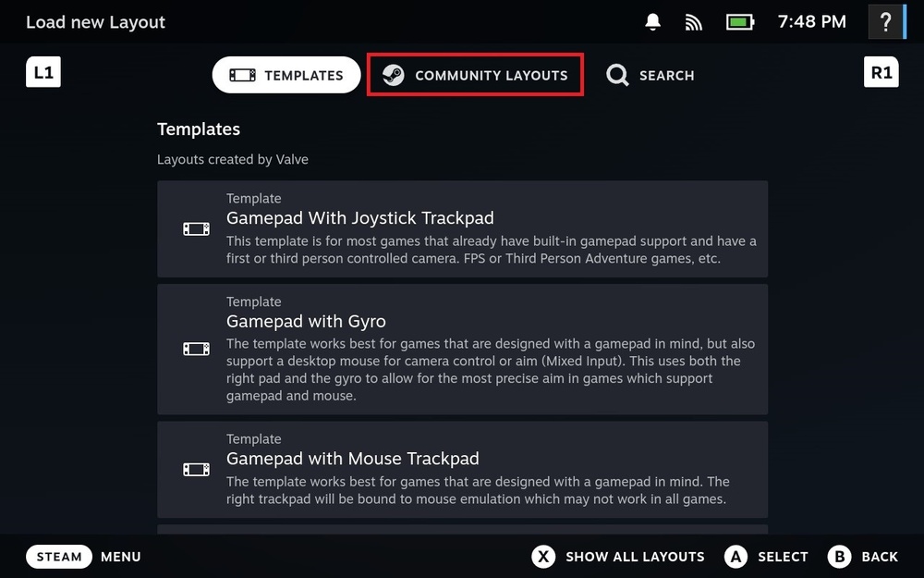The width and height of the screenshot is (924, 578).
Task: Click the X button glyph icon
Action: 543,557
